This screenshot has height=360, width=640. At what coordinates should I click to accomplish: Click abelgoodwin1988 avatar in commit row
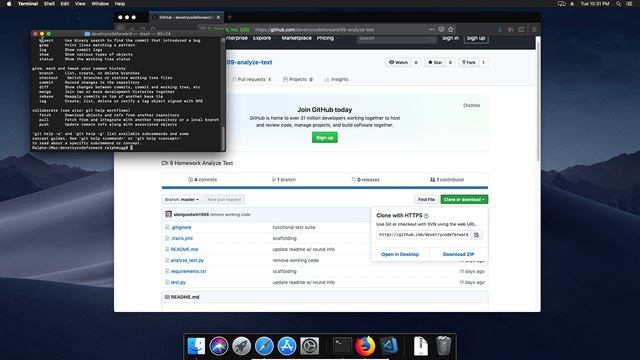click(169, 214)
